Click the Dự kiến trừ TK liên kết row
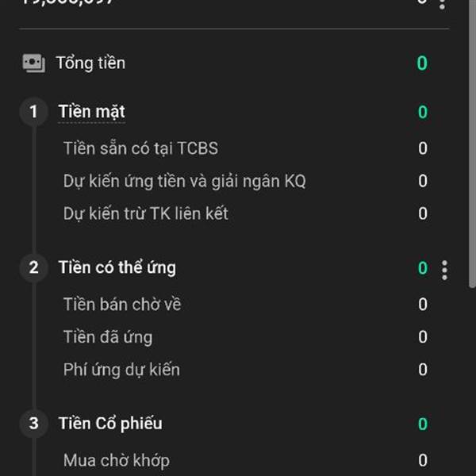 [x=145, y=213]
